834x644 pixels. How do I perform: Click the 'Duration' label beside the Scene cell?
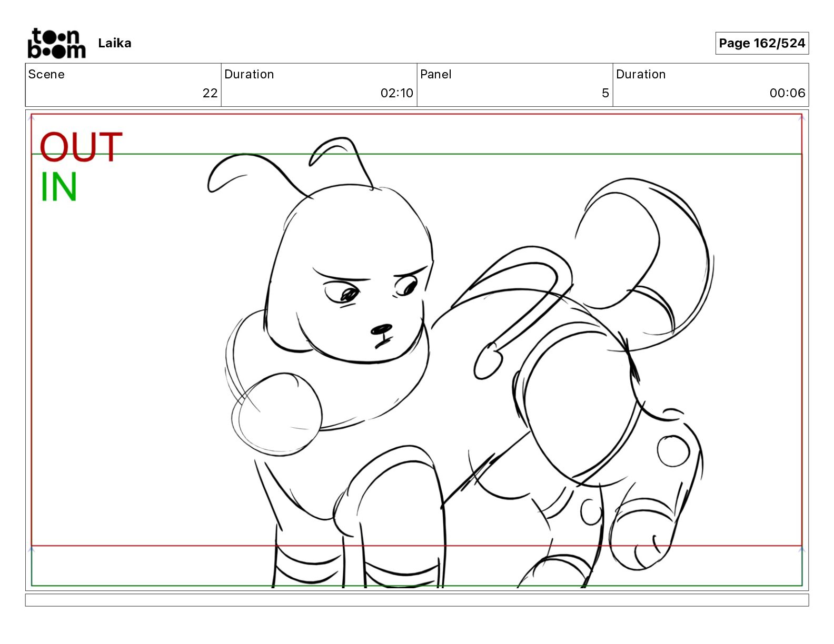click(x=249, y=74)
